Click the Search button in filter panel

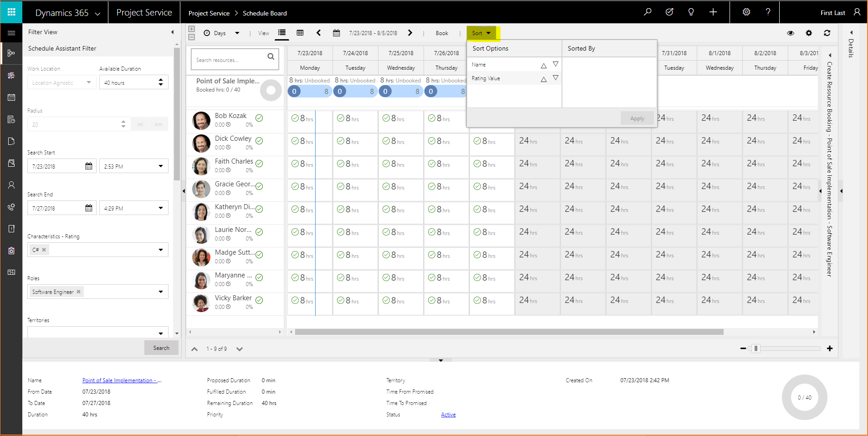tap(161, 348)
